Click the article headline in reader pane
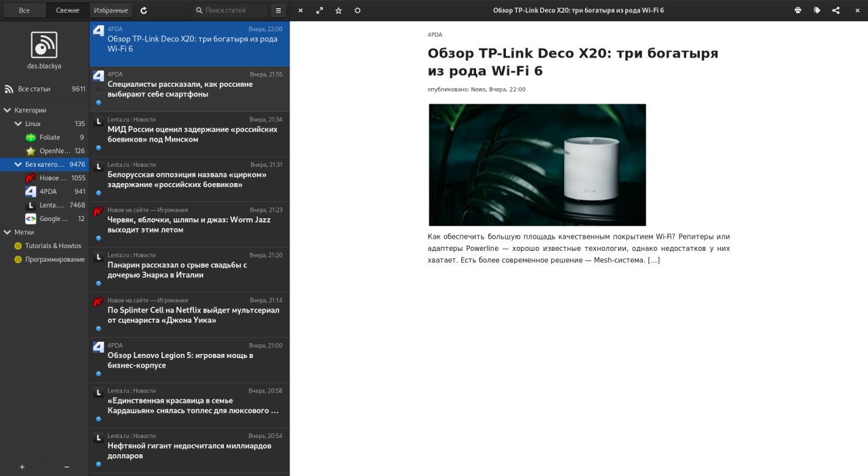This screenshot has height=476, width=868. pyautogui.click(x=573, y=62)
